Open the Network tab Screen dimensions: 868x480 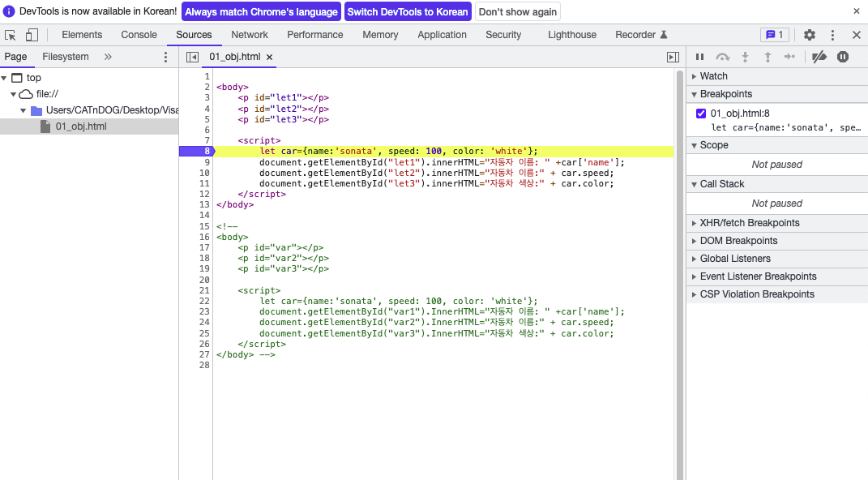click(x=250, y=35)
